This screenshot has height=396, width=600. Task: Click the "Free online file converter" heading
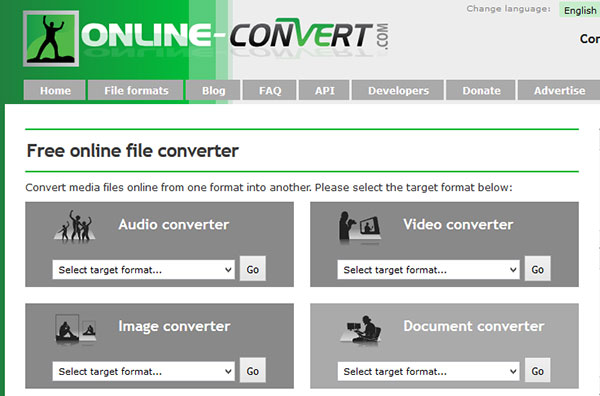pyautogui.click(x=132, y=151)
